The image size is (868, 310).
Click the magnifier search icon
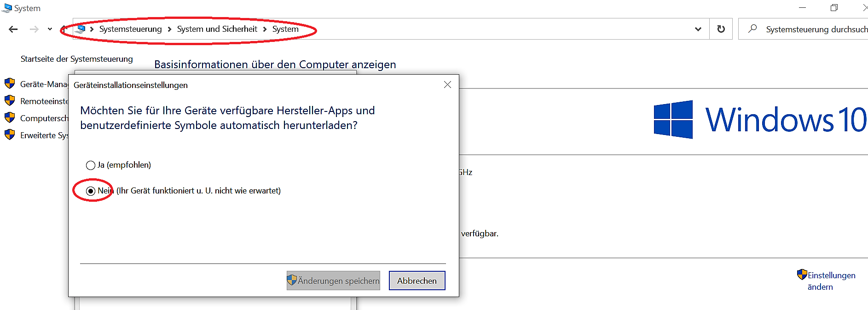[752, 29]
